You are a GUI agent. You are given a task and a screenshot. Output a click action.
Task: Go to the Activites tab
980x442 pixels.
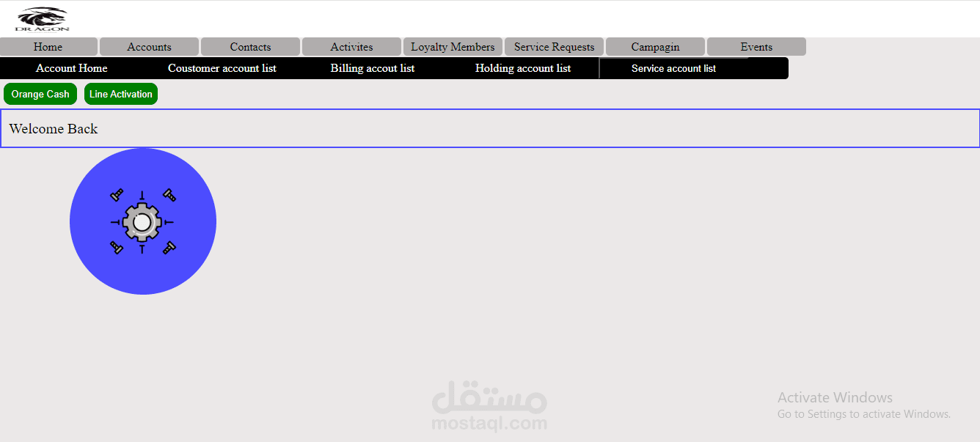[351, 47]
